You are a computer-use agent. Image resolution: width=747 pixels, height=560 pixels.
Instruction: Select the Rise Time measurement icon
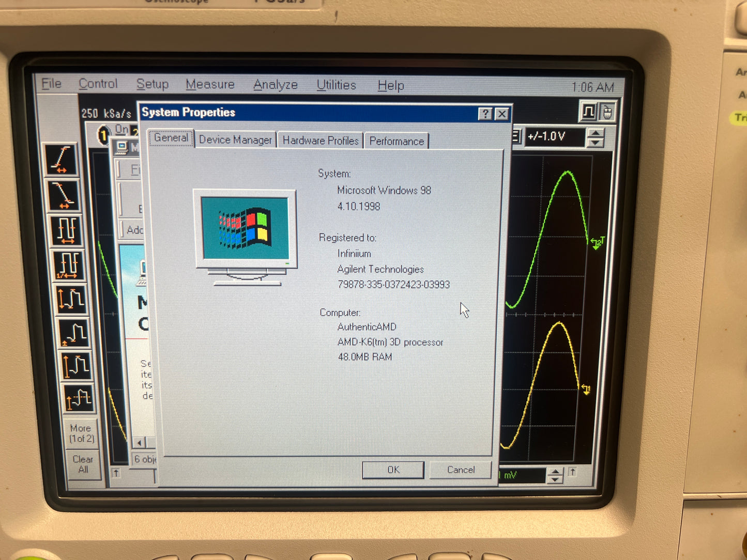(x=62, y=159)
